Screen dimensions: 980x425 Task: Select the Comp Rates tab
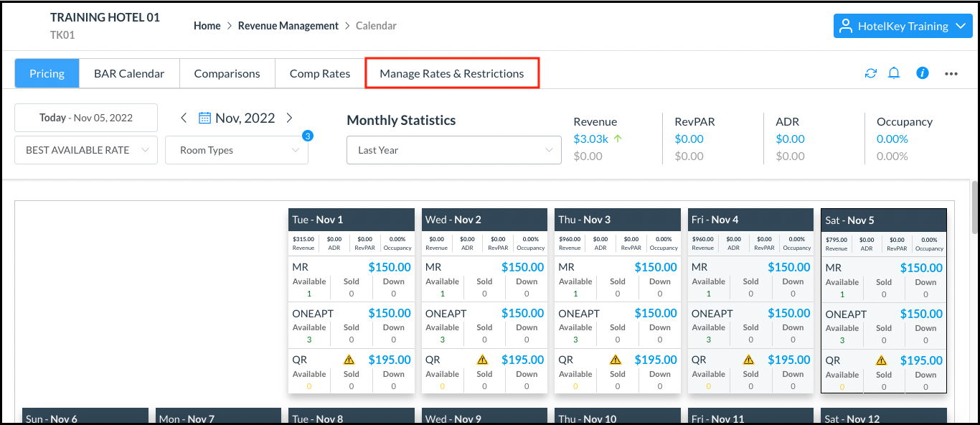point(319,73)
